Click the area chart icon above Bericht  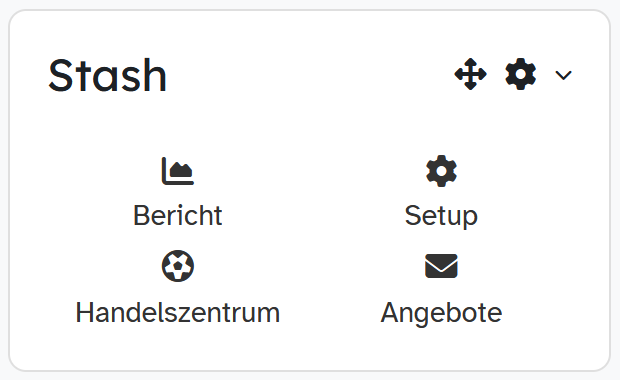pos(178,171)
